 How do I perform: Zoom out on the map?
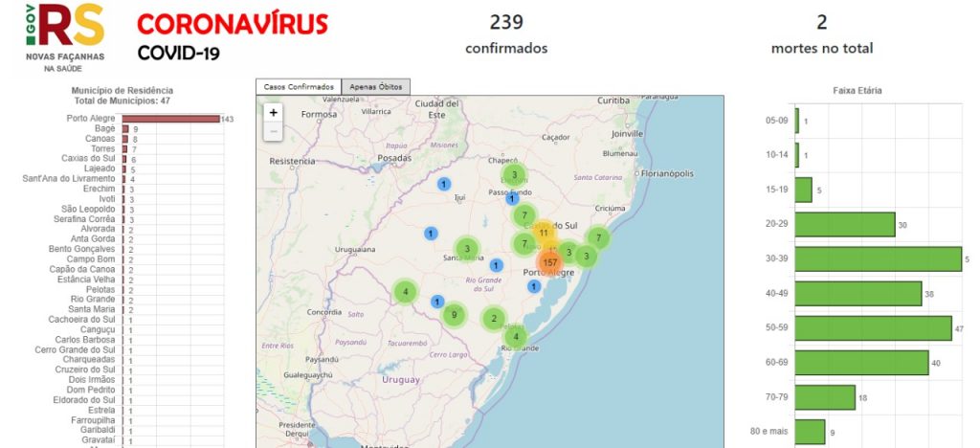coord(273,131)
